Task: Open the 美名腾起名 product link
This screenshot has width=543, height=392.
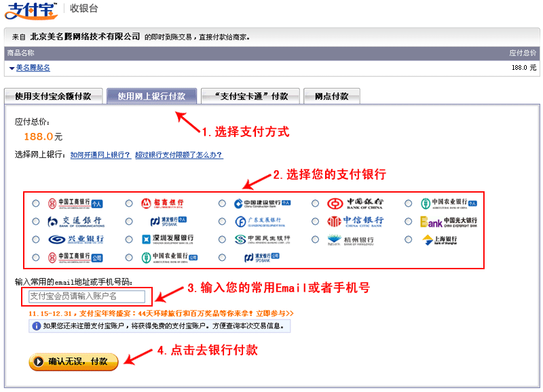Action: point(33,68)
